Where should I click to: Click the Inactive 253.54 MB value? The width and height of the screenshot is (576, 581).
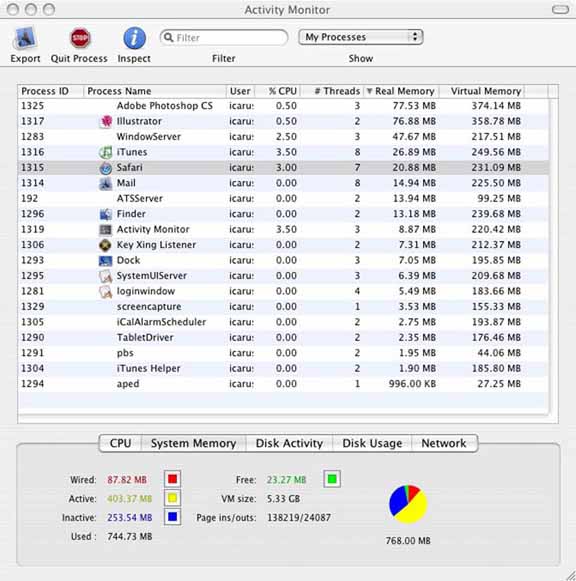(x=130, y=518)
